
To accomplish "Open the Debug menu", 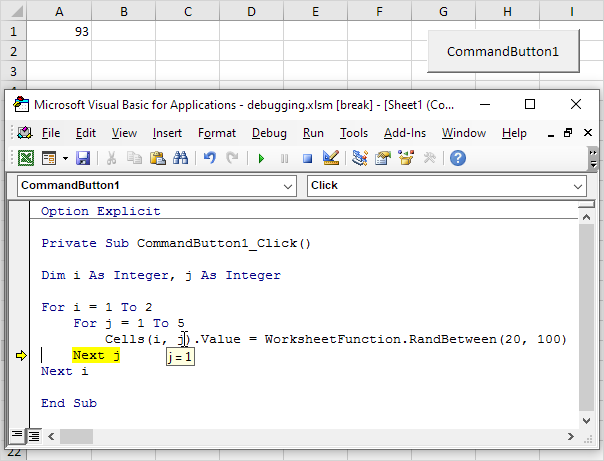I will pos(269,133).
